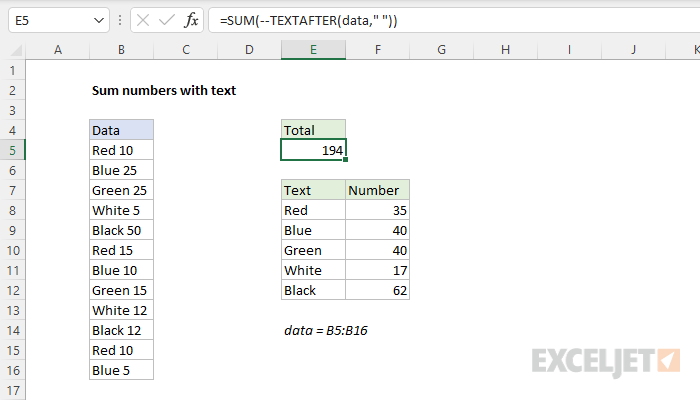Click the total cell showing 194
The width and height of the screenshot is (700, 400).
[x=313, y=150]
